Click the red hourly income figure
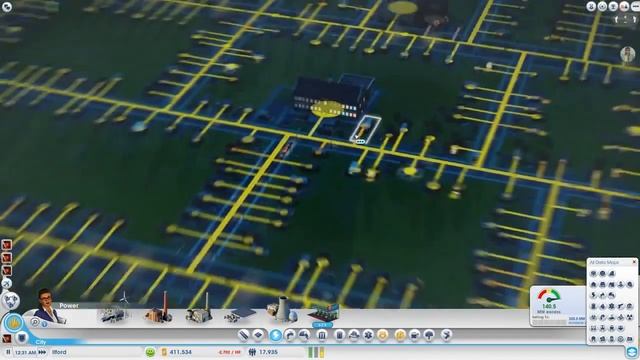The width and height of the screenshot is (640, 360). click(x=229, y=352)
